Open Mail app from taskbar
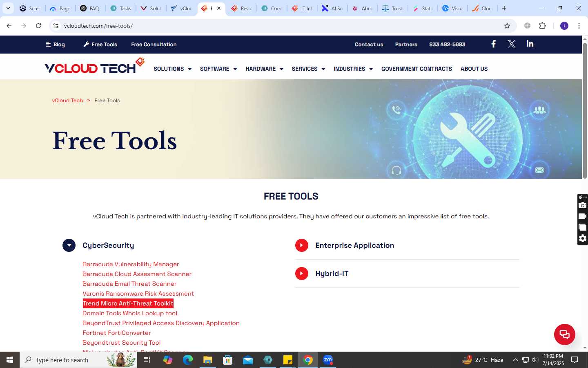 (x=248, y=360)
